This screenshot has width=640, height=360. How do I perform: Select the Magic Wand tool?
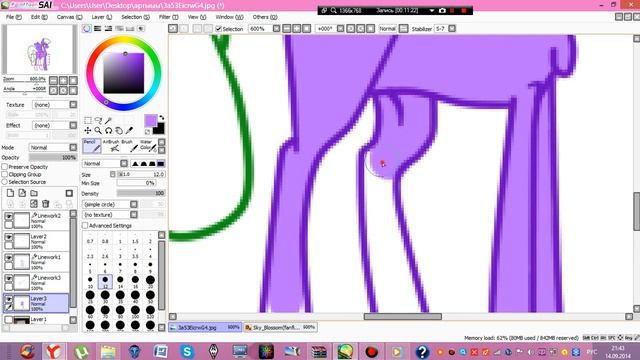pos(108,120)
